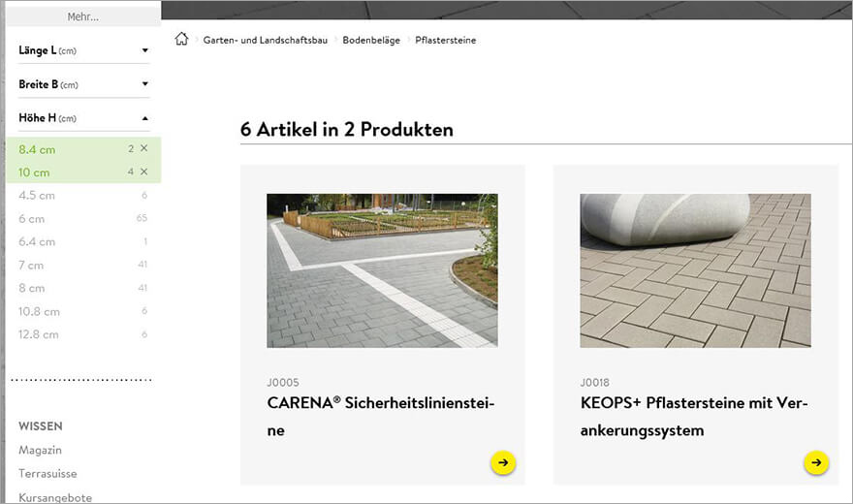Open Bodenbeläge breadcrumb link
Viewport: 853px width, 504px height.
click(x=371, y=40)
